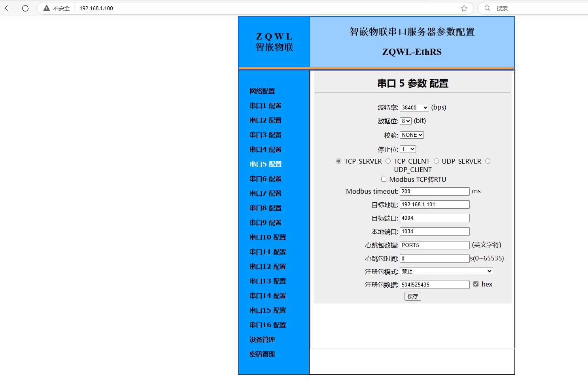Viewport: 588px width, 379px height.
Task: Reload the page with refresh icon
Action: pyautogui.click(x=25, y=8)
